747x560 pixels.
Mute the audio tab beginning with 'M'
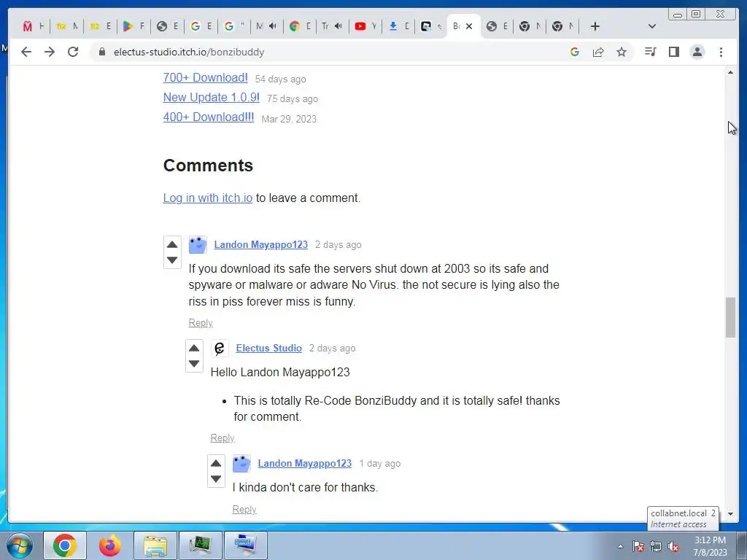[273, 26]
